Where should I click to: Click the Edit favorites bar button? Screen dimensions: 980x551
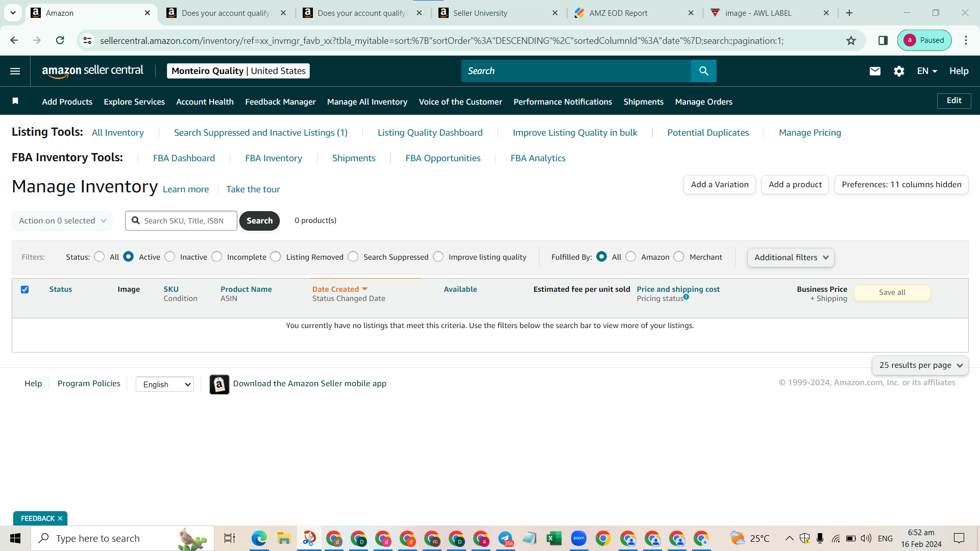click(x=954, y=101)
